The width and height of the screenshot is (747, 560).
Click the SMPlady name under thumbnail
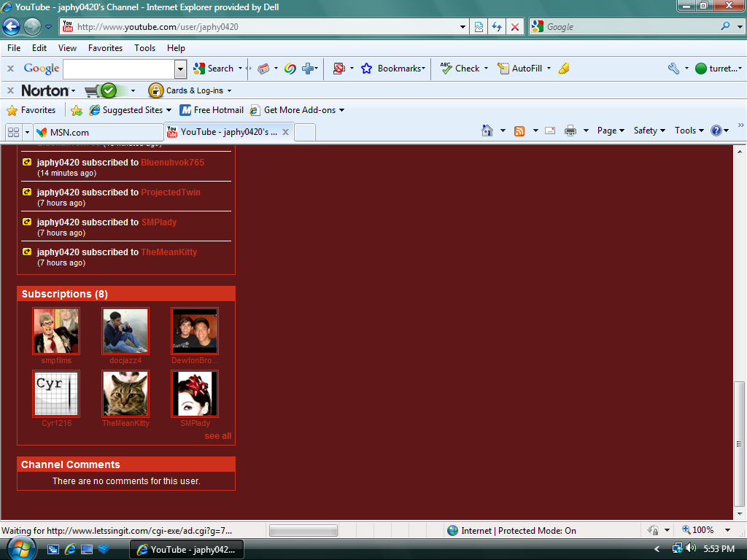[195, 423]
